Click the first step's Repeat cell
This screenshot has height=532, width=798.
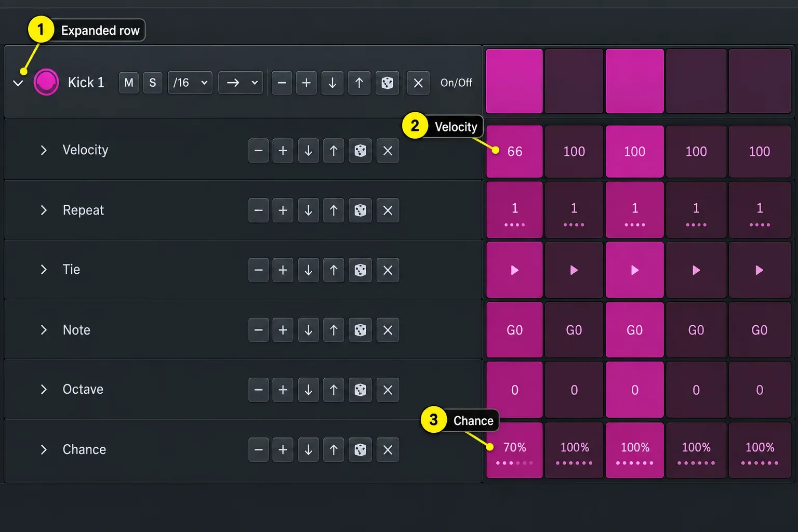pyautogui.click(x=514, y=210)
